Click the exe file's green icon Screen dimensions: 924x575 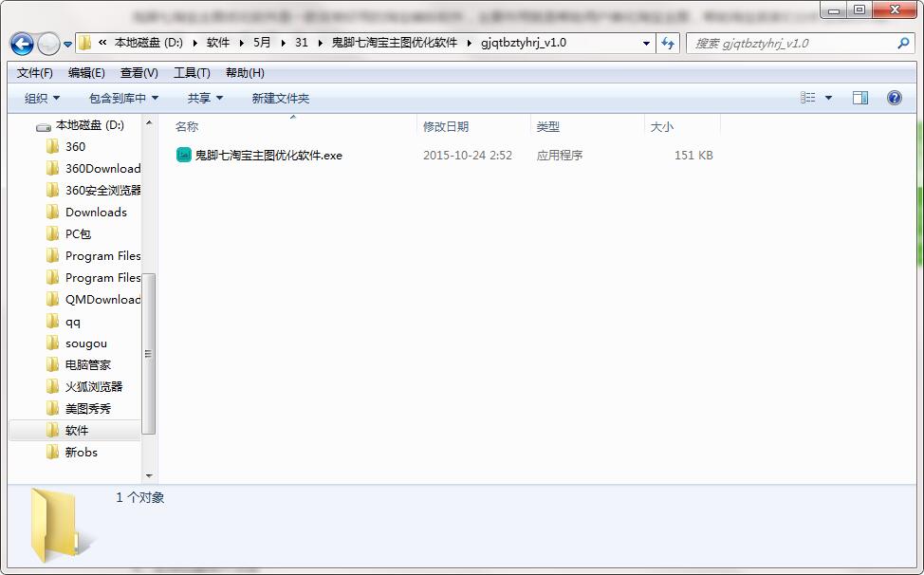tap(183, 155)
